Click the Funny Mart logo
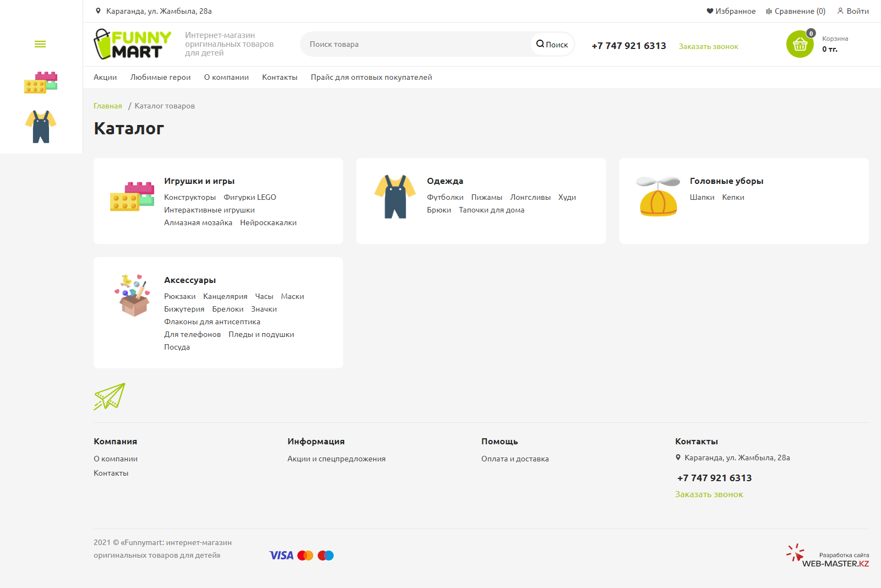The image size is (881, 588). pyautogui.click(x=133, y=44)
